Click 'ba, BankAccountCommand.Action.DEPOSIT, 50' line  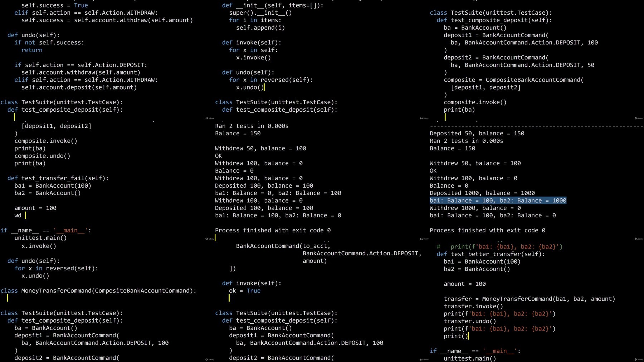pos(522,65)
